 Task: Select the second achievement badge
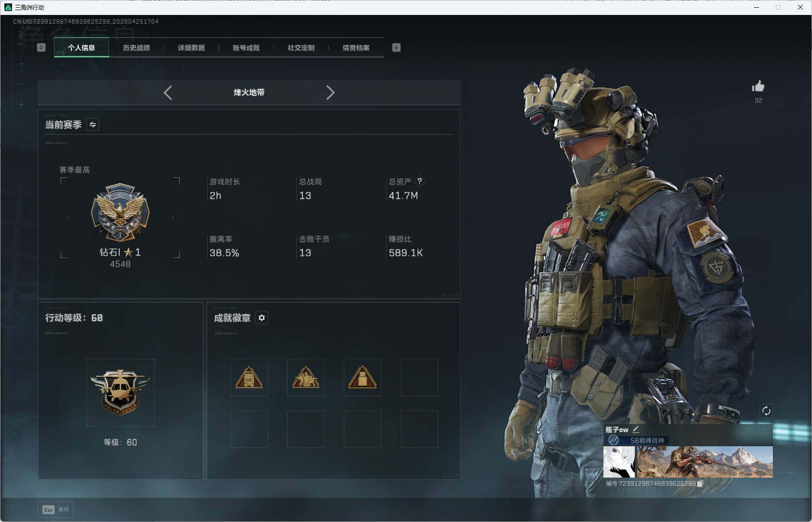pyautogui.click(x=306, y=378)
